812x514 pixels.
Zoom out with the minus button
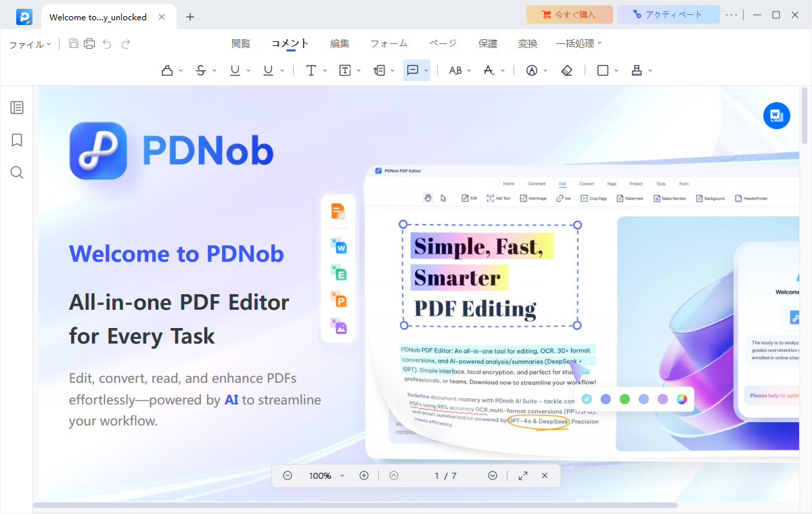[x=288, y=475]
